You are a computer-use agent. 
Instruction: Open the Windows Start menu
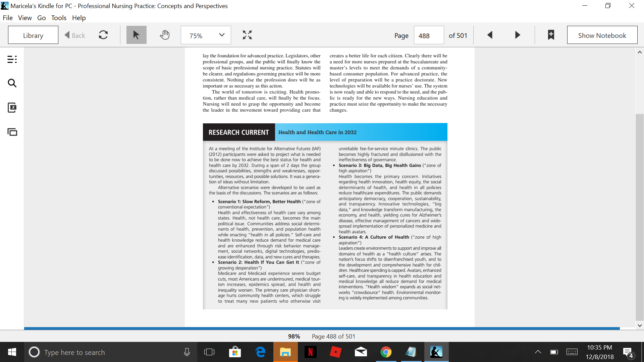[12, 352]
